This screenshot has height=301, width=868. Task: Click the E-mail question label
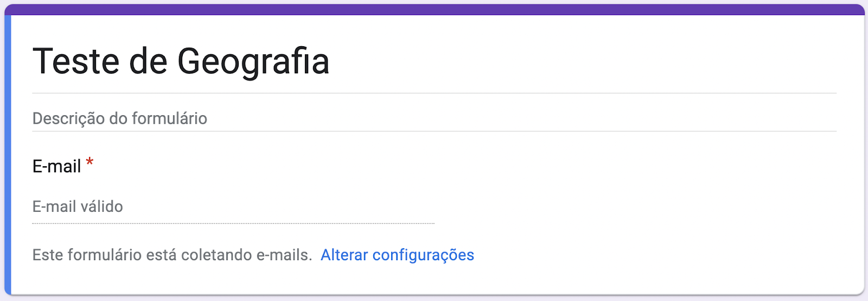click(56, 166)
